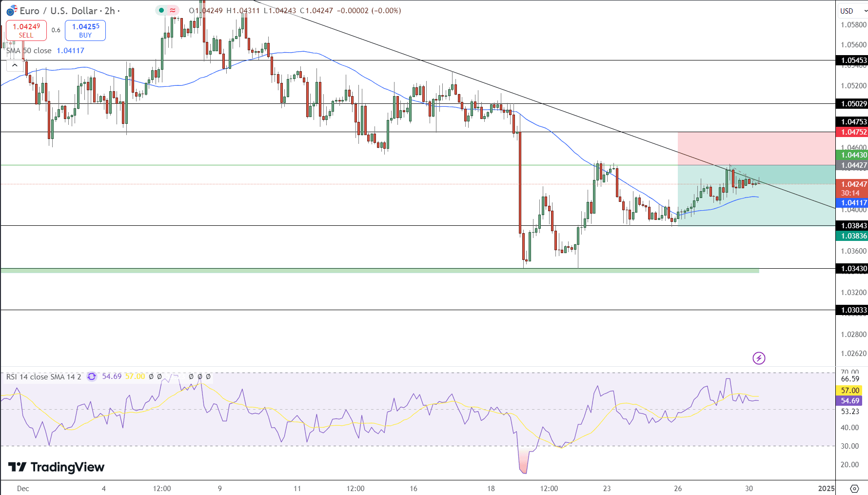Click the RSI refresh icon in legend

coord(91,376)
